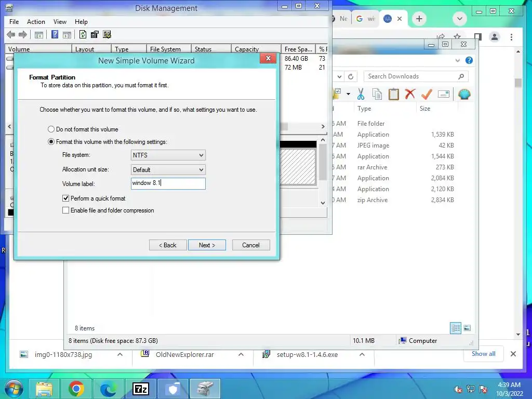Enable file and folder compression checkbox

(x=66, y=210)
